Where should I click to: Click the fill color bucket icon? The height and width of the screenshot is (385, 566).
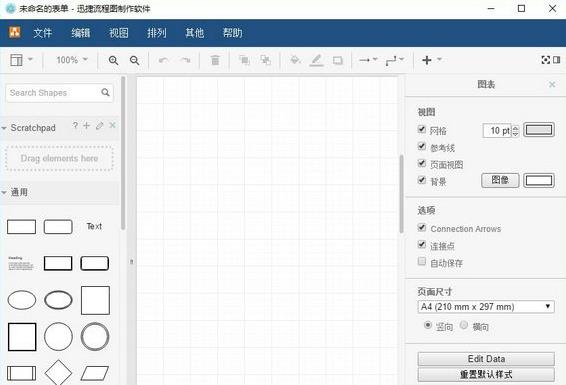click(x=295, y=60)
